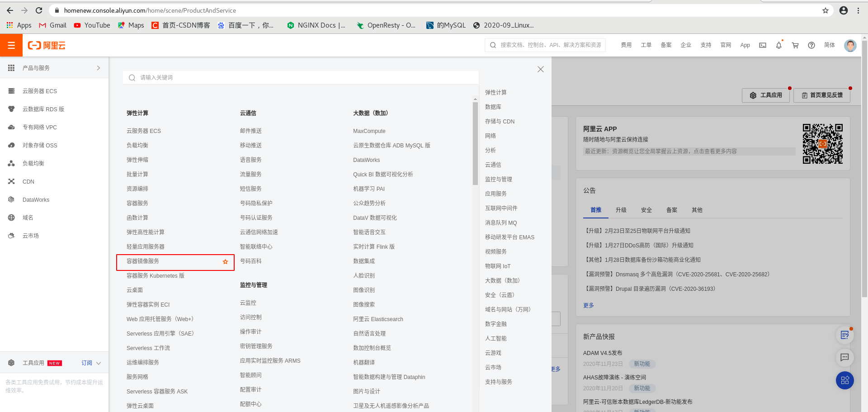This screenshot has height=412, width=868.
Task: Select the 备案 announcement tab
Action: [x=672, y=210]
